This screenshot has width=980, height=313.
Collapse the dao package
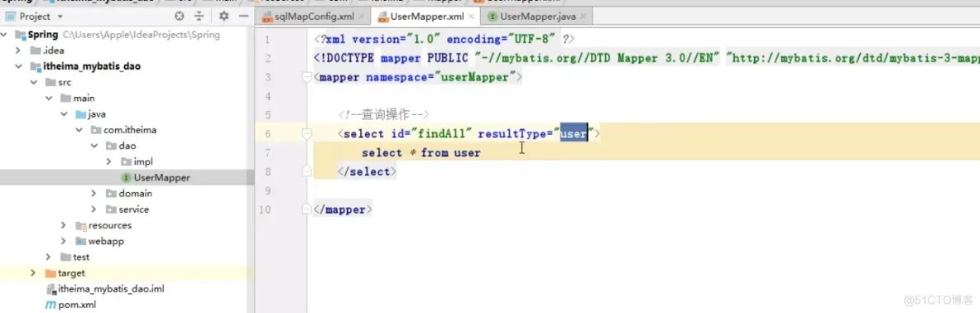click(x=94, y=146)
